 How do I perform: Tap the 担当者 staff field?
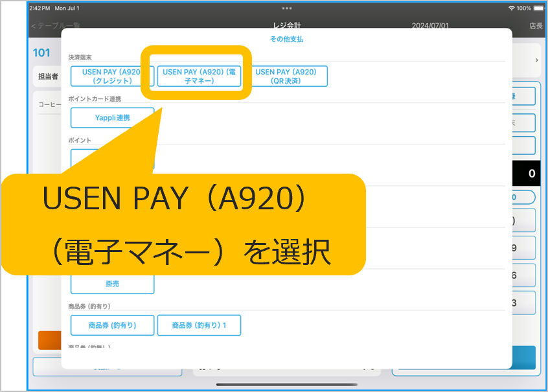click(47, 76)
